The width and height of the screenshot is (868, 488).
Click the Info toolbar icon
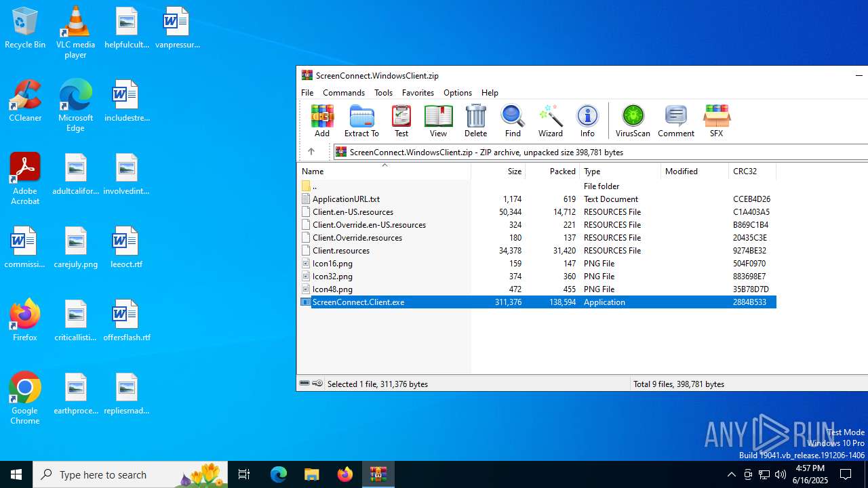click(x=587, y=121)
